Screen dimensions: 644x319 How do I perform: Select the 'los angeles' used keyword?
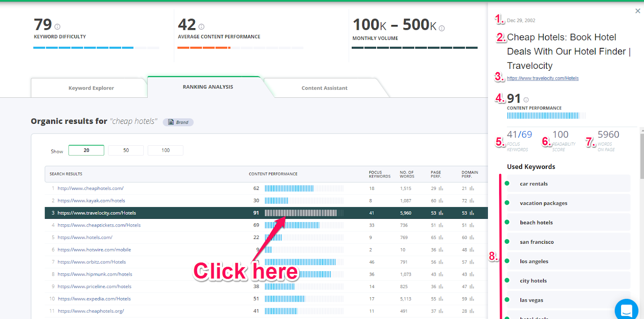pyautogui.click(x=568, y=261)
